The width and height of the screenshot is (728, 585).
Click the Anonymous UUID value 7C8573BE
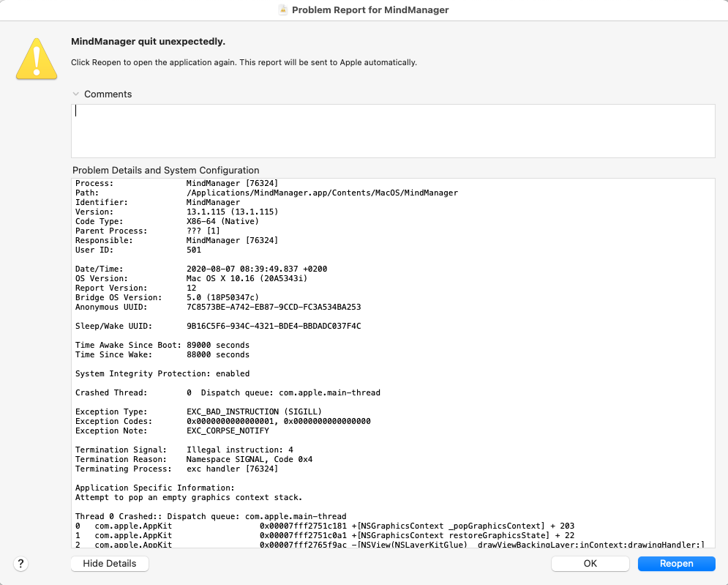(274, 307)
